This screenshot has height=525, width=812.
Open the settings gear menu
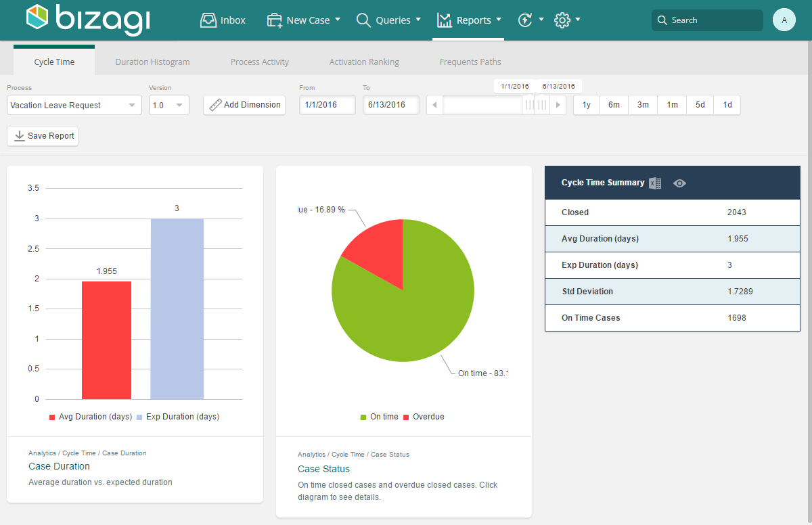coord(567,20)
